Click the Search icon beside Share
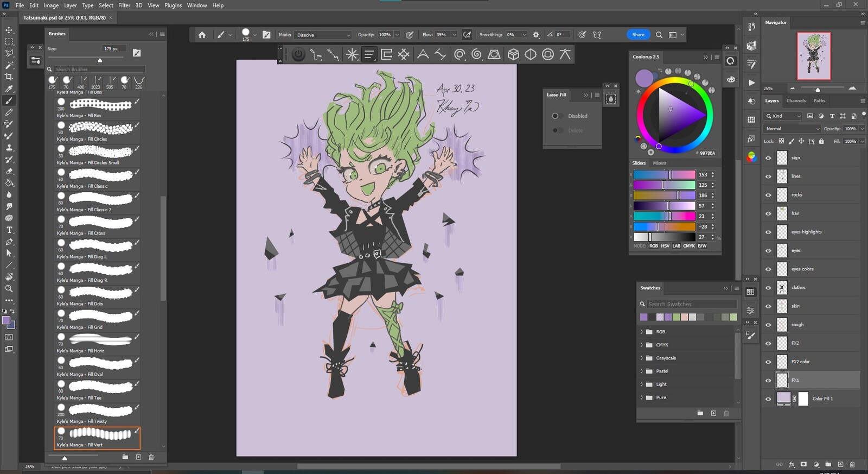This screenshot has width=868, height=474. [x=659, y=35]
